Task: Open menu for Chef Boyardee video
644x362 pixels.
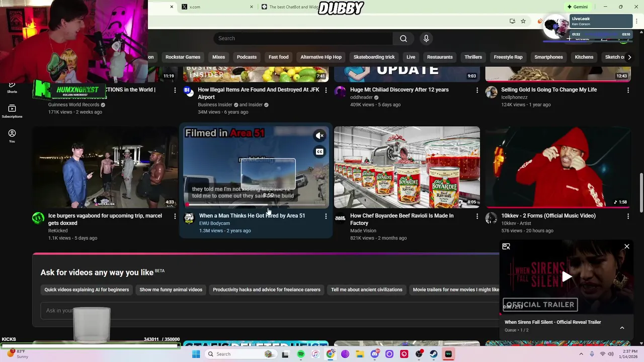Action: 477,216
